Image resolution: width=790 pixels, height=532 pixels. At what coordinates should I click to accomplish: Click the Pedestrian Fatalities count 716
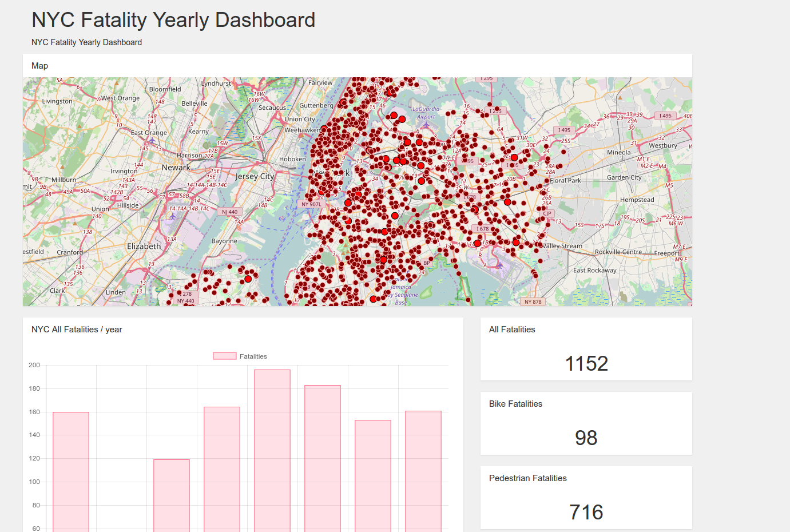point(586,512)
